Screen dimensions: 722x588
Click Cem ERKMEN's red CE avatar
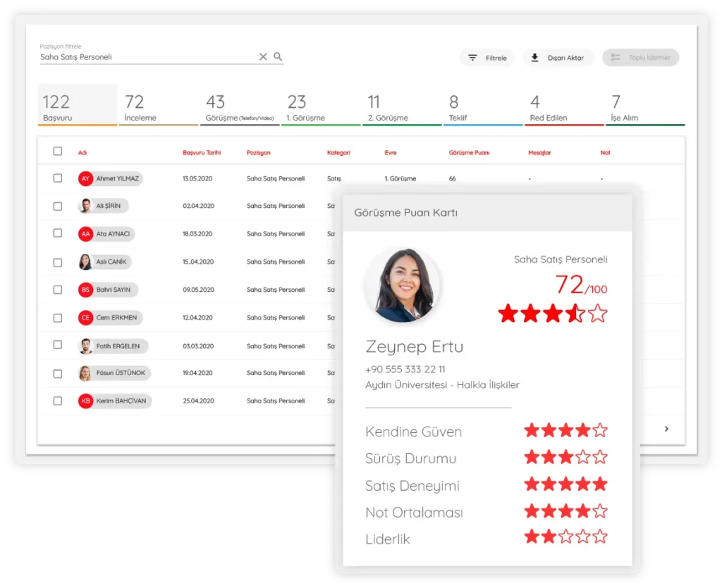coord(85,318)
